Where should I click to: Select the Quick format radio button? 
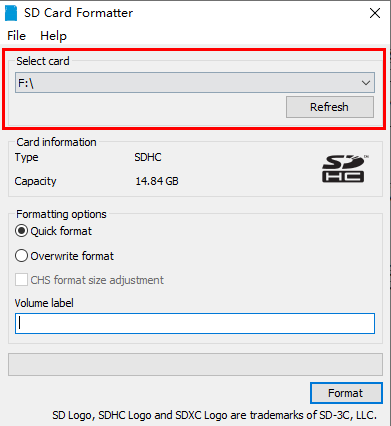click(x=21, y=231)
